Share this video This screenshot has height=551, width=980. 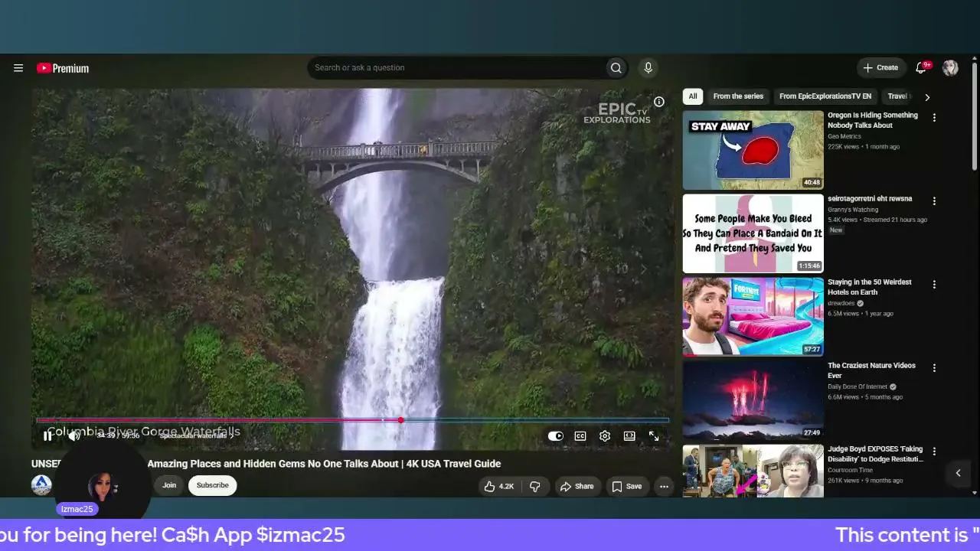[x=577, y=486]
